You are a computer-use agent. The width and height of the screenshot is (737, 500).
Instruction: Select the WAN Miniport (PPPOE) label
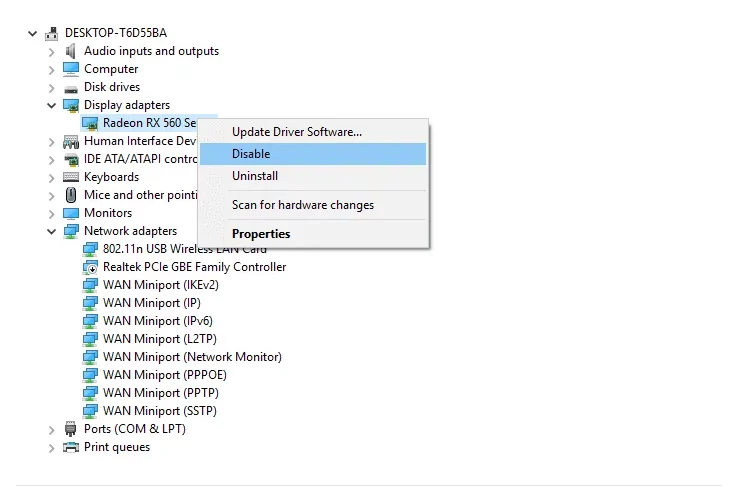tap(165, 375)
